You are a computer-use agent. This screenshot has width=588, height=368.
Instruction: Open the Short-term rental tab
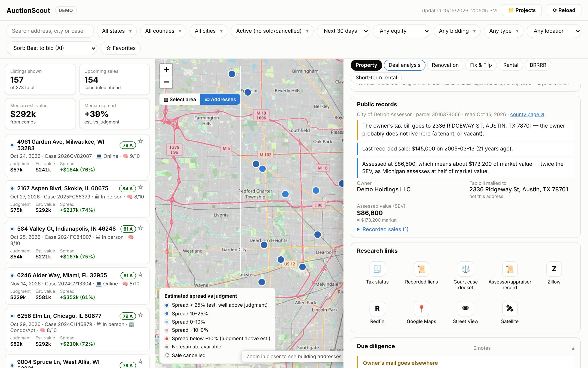(x=376, y=78)
